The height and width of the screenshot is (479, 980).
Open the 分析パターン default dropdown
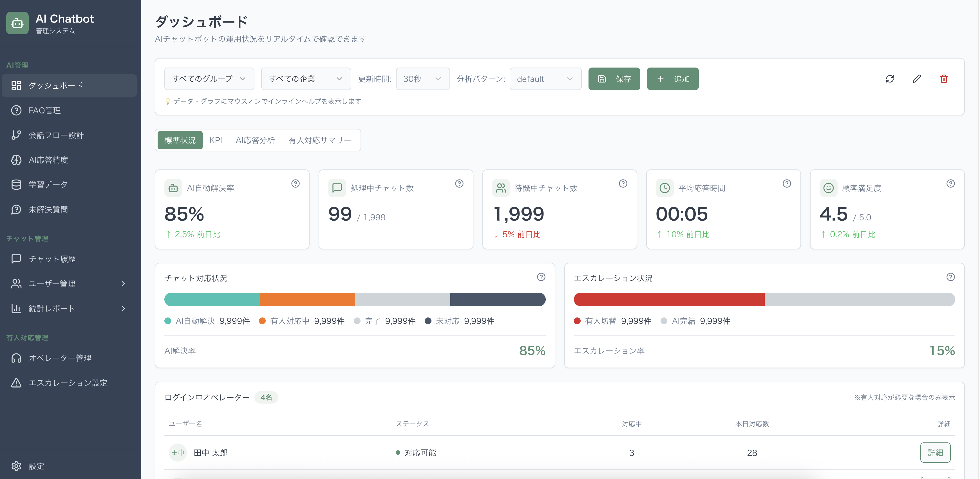point(545,79)
